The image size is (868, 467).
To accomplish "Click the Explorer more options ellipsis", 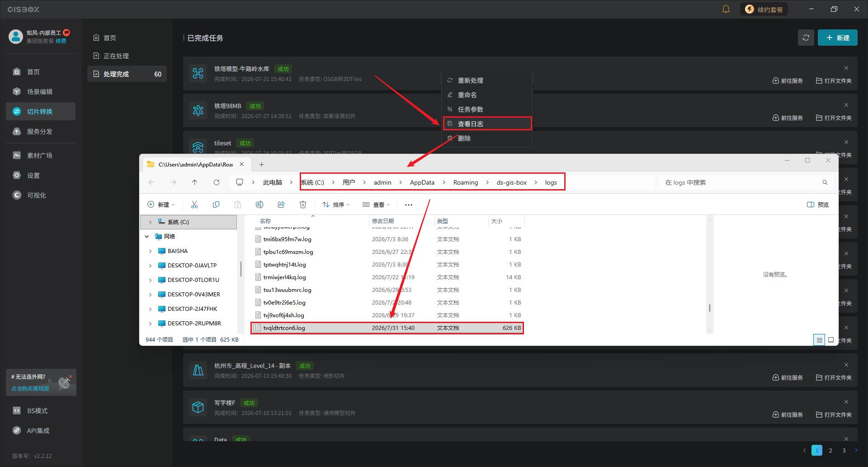I will click(409, 205).
